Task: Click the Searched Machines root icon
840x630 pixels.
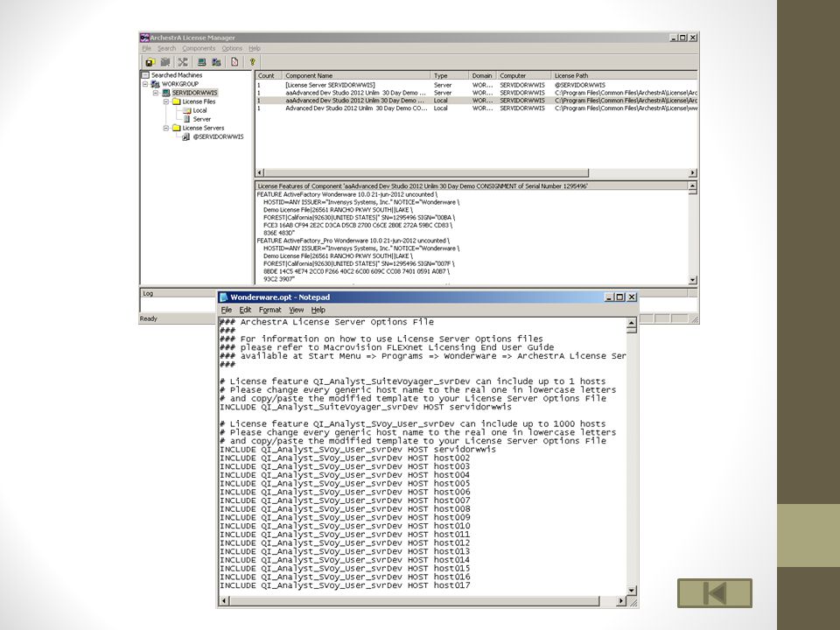Action: click(145, 75)
